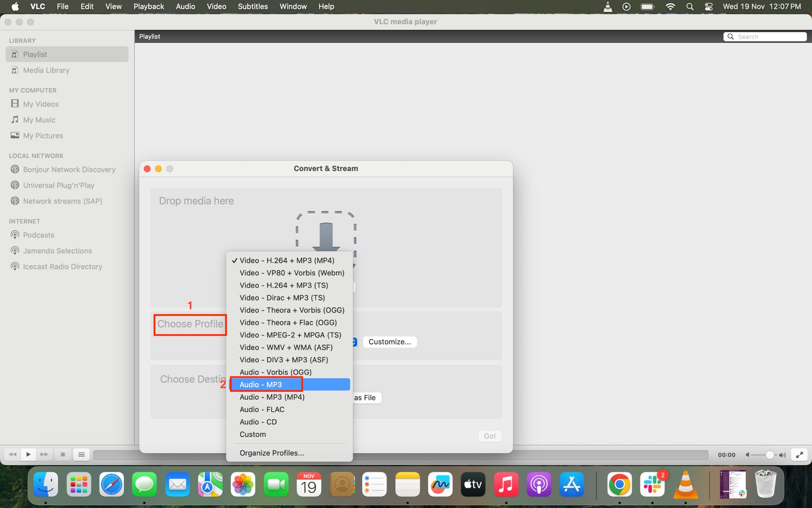Select Audio - MP3 from the profile list
Screen dimensions: 812x508
[260, 384]
